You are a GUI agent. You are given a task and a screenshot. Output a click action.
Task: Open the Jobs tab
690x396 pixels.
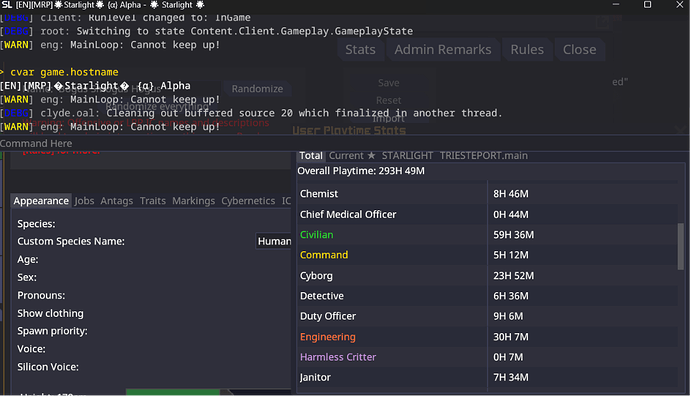coord(84,201)
